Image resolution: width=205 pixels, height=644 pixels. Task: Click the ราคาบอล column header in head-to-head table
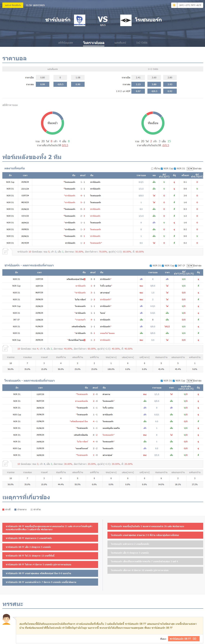(141, 175)
